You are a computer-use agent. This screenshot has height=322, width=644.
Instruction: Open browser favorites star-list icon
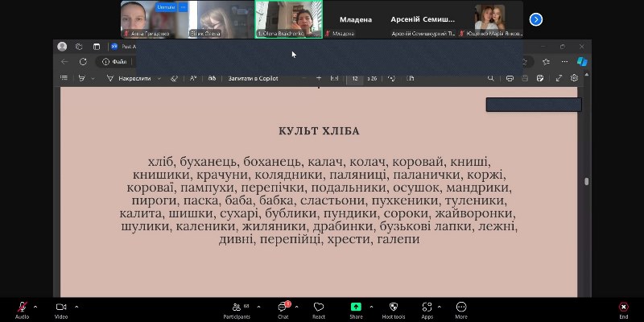(x=546, y=62)
